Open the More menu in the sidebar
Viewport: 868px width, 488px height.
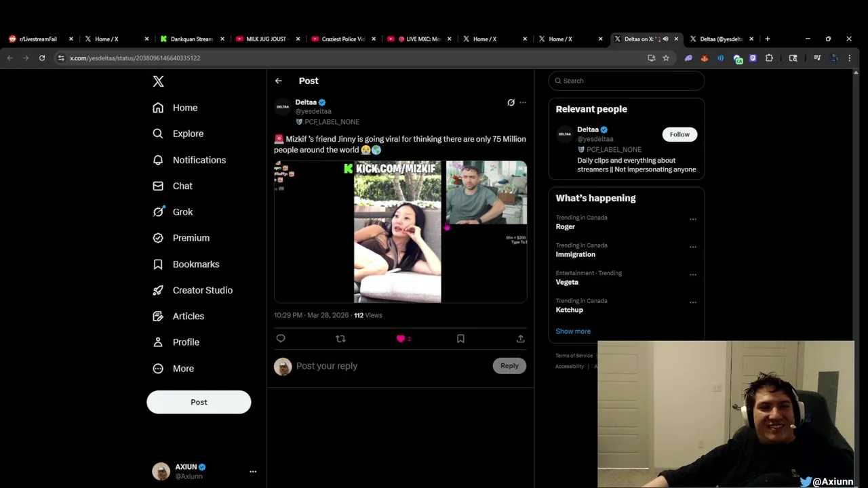173,369
